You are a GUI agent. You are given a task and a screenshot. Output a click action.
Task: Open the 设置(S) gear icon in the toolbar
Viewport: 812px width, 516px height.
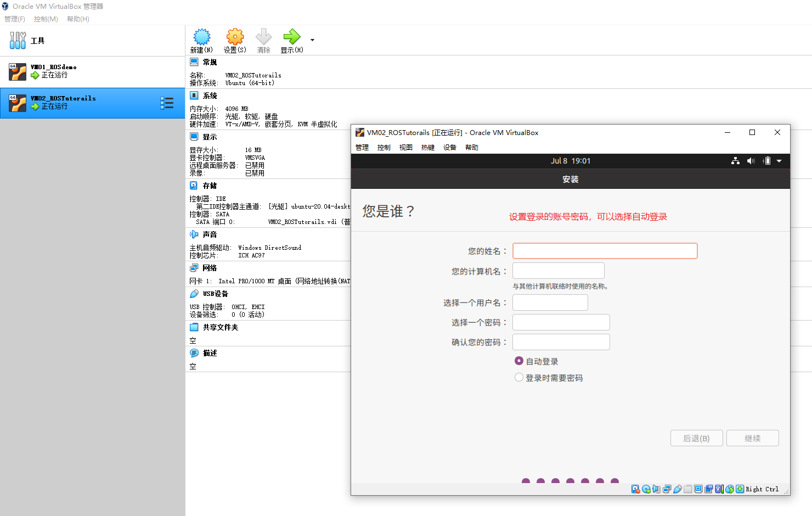click(x=235, y=38)
